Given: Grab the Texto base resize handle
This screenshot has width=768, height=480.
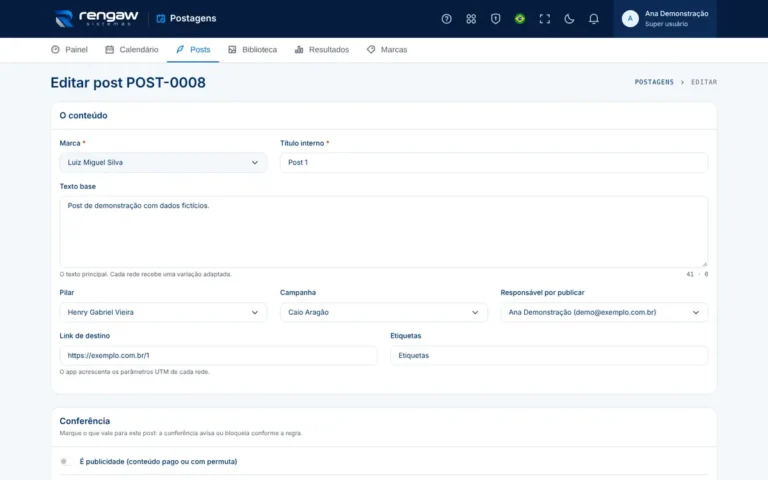Looking at the screenshot, I should [x=704, y=264].
